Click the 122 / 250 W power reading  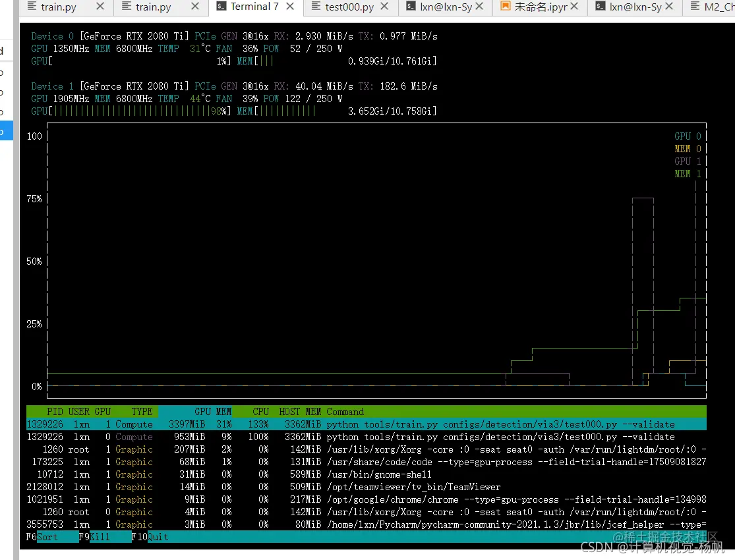coord(313,99)
